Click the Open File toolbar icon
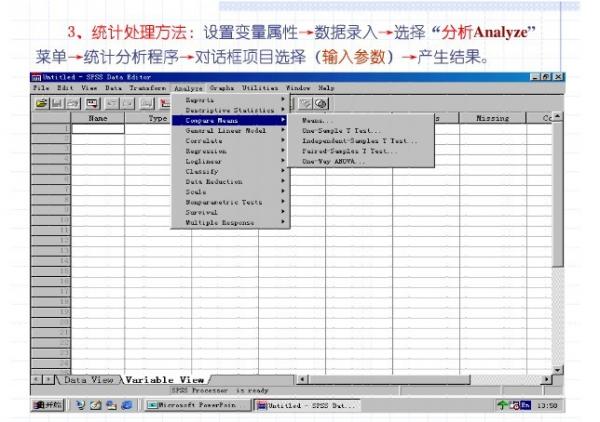The width and height of the screenshot is (600, 422). point(42,104)
